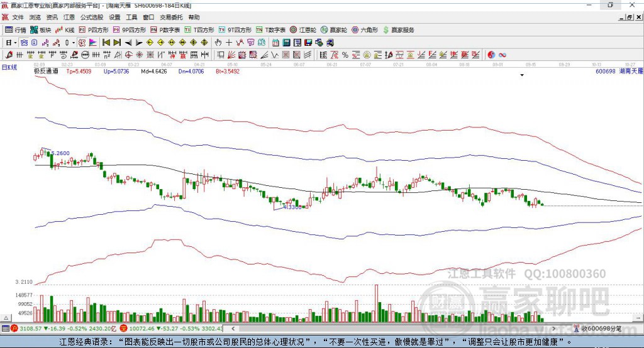The width and height of the screenshot is (644, 348).
Task: Open the 江恩轮 Gann wheel tool
Action: tap(303, 30)
